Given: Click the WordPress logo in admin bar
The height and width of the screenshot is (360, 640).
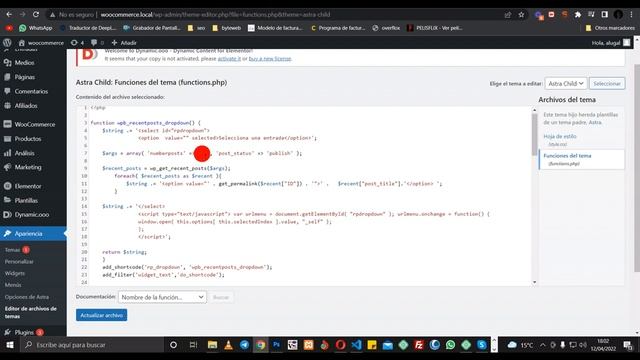Looking at the screenshot, I should pyautogui.click(x=7, y=42).
